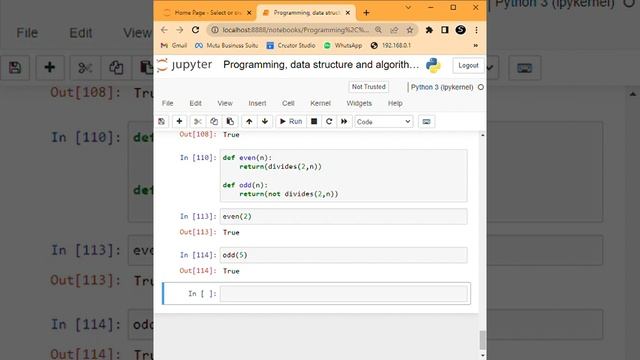Restart the kernel icon
Screen dimensions: 640x360
[329, 122]
